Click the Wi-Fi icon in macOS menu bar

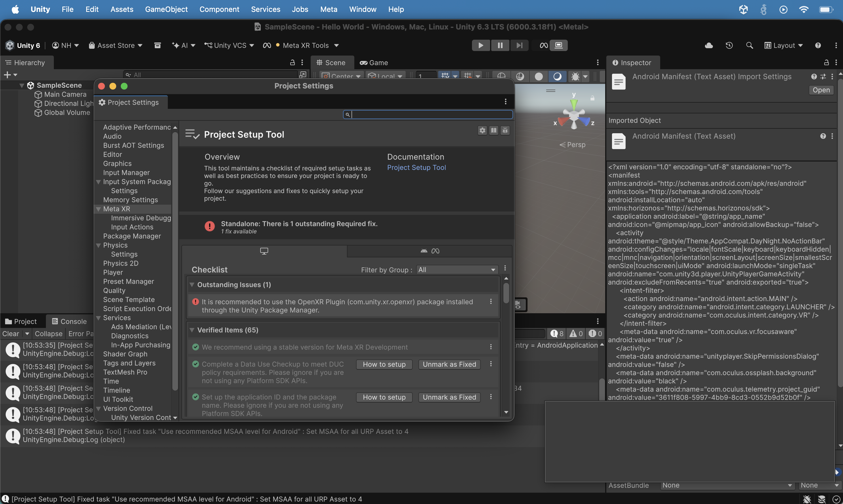click(804, 9)
